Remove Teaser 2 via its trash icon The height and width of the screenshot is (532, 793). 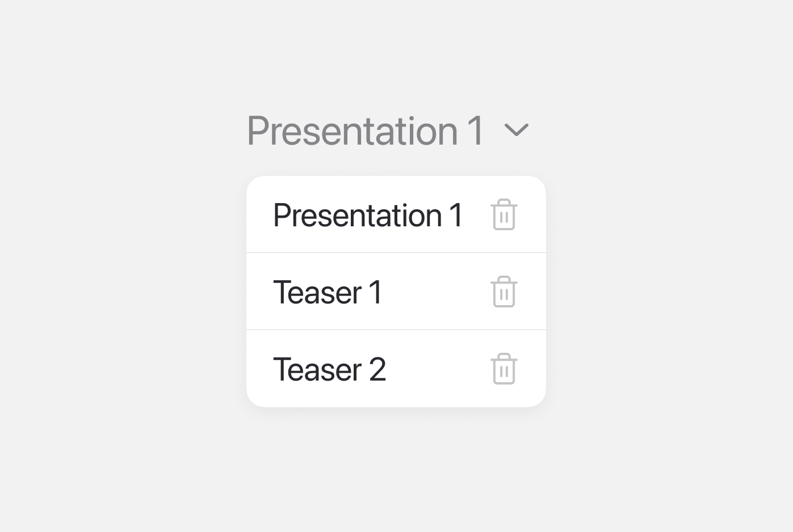pyautogui.click(x=504, y=369)
